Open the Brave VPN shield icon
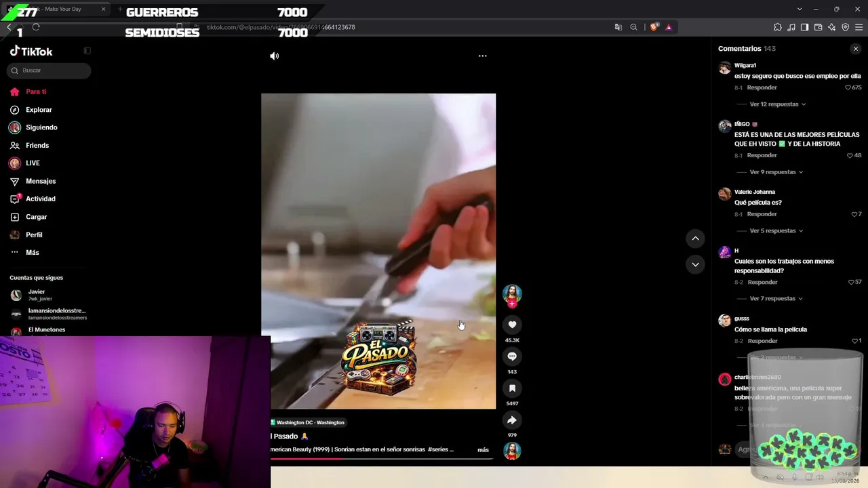The width and height of the screenshot is (868, 488). [x=845, y=27]
